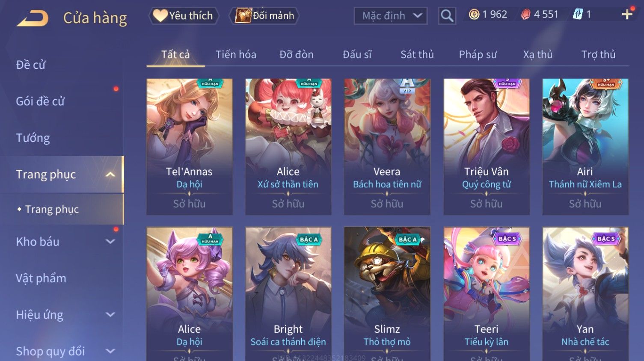Switch to the Sát thủ tab
Image resolution: width=644 pixels, height=361 pixels.
(x=417, y=54)
